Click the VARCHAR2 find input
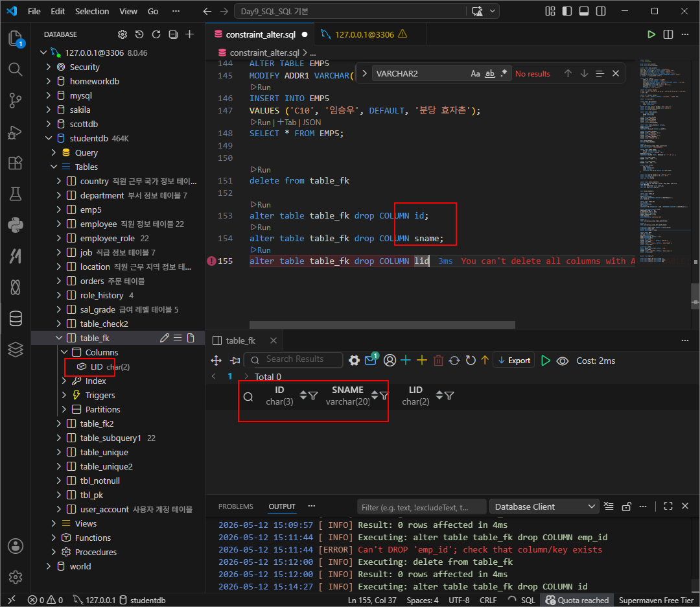The height and width of the screenshot is (607, 700). pos(419,74)
